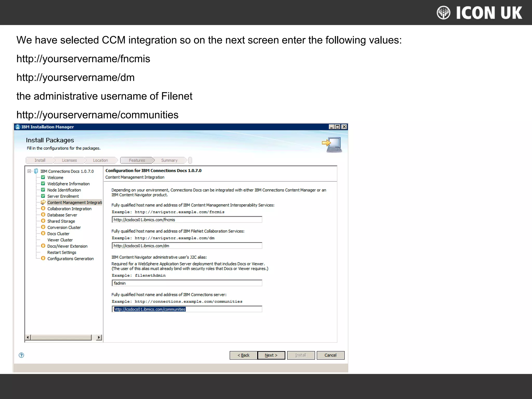Click the pending icon beside Configurations Generation

43,258
